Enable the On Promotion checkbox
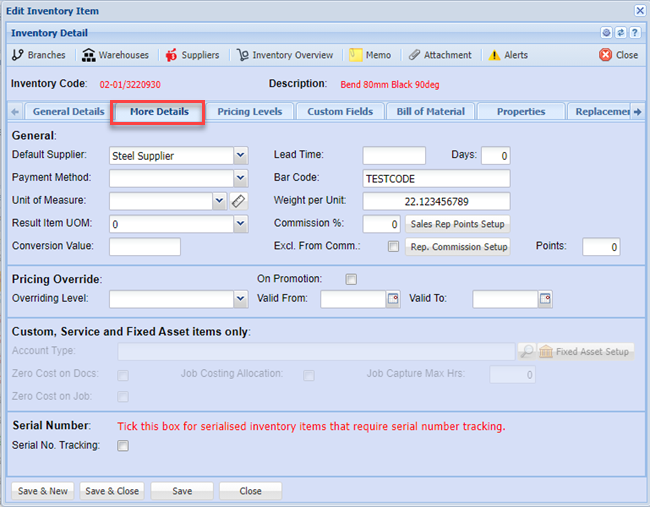The height and width of the screenshot is (507, 650). click(x=351, y=279)
